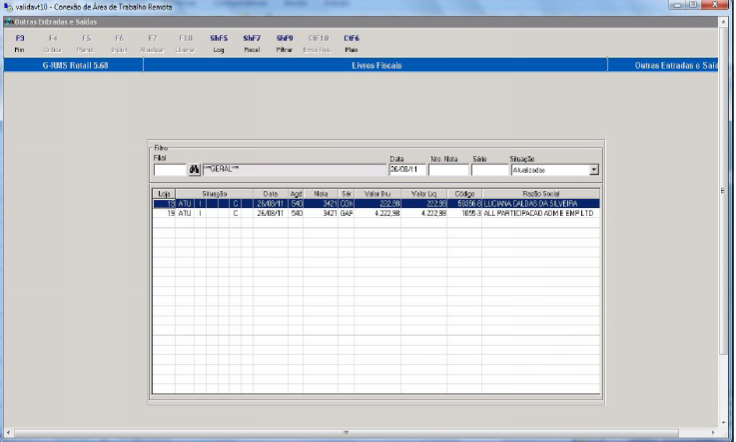Click the F7 Atualizar toolbar button
Viewport: 736px width, 442px height.
(x=152, y=44)
